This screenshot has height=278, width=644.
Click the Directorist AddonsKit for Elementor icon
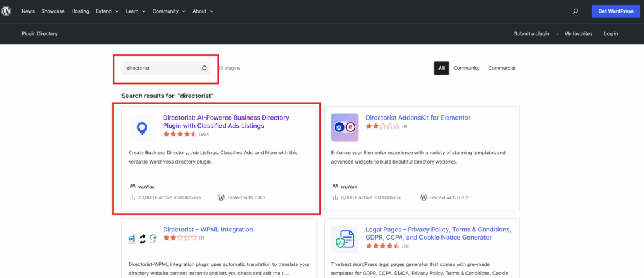[345, 127]
